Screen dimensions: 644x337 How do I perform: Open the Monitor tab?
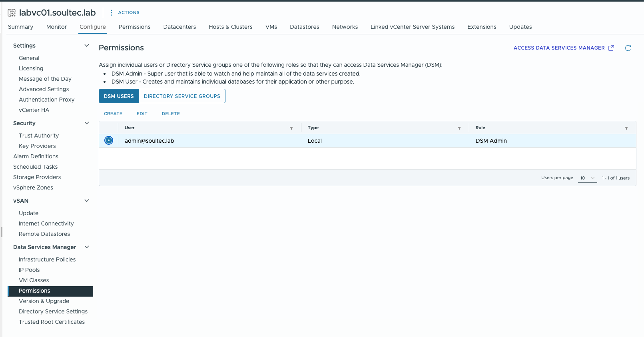[x=56, y=27]
